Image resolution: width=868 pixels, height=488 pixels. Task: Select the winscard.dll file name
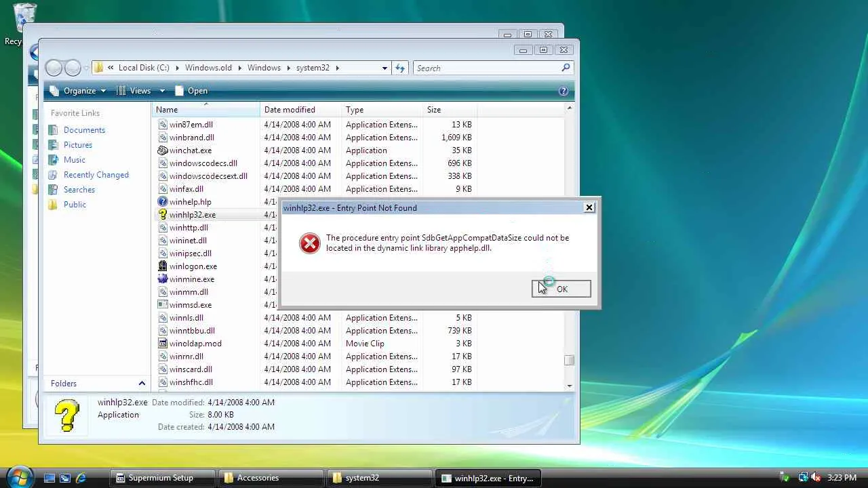191,369
